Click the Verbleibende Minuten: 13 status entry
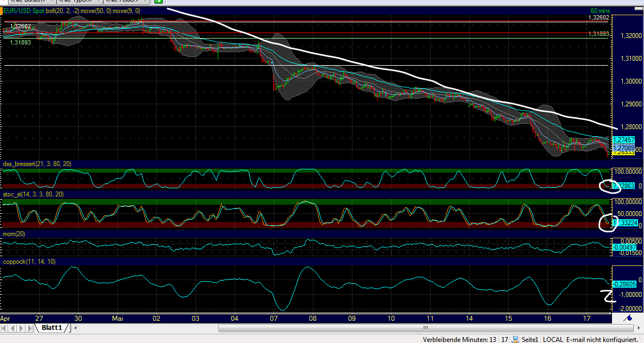This screenshot has height=343, width=644. (x=459, y=339)
